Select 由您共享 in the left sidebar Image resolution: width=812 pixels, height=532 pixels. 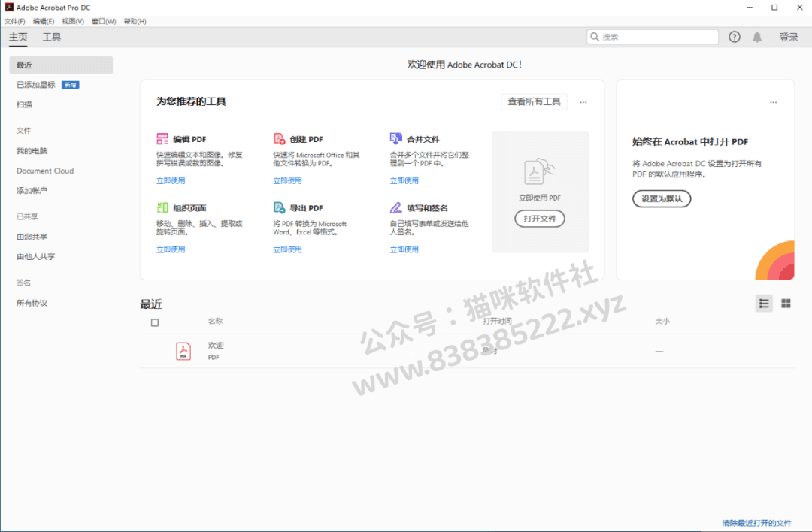[x=32, y=237]
